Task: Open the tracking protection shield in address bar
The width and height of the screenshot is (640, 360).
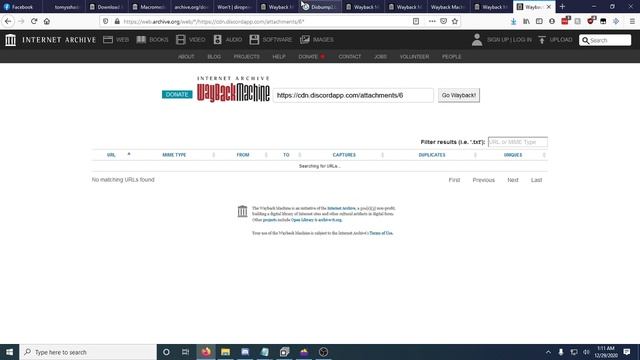Action: pyautogui.click(x=106, y=21)
